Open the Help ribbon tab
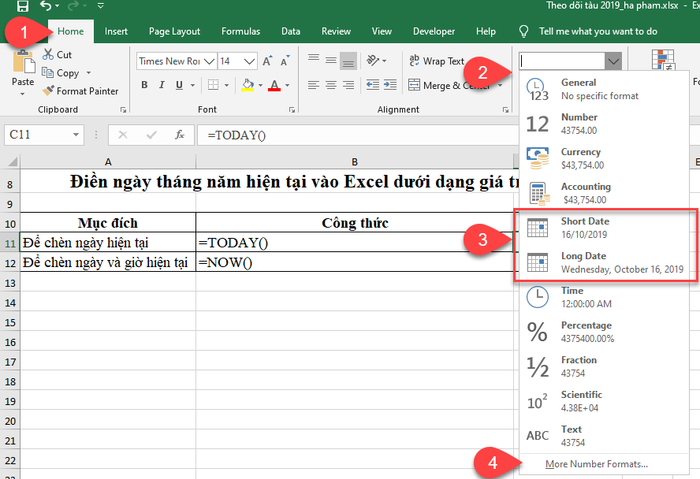 tap(486, 31)
